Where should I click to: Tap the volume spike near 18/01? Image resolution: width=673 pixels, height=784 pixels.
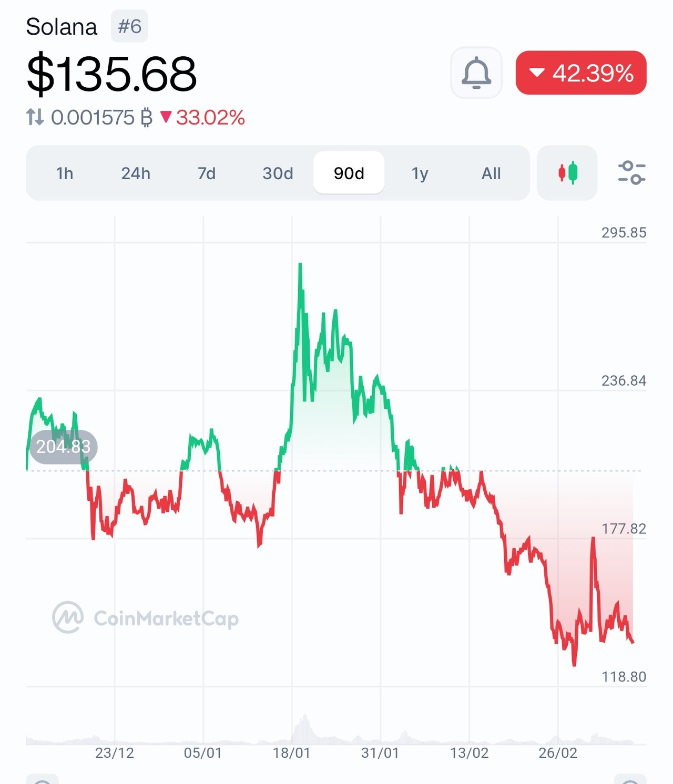pos(304,728)
